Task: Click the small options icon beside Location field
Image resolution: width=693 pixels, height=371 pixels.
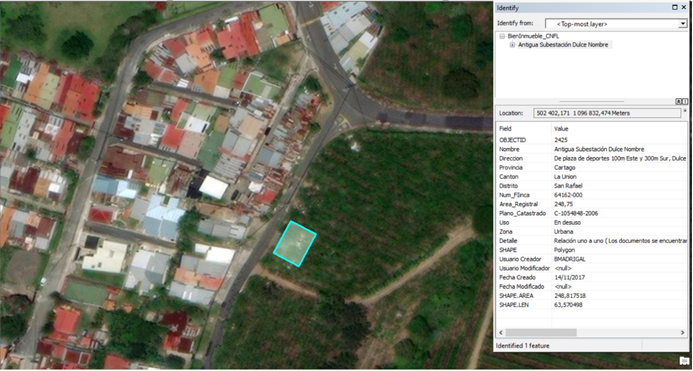Action: (x=685, y=110)
